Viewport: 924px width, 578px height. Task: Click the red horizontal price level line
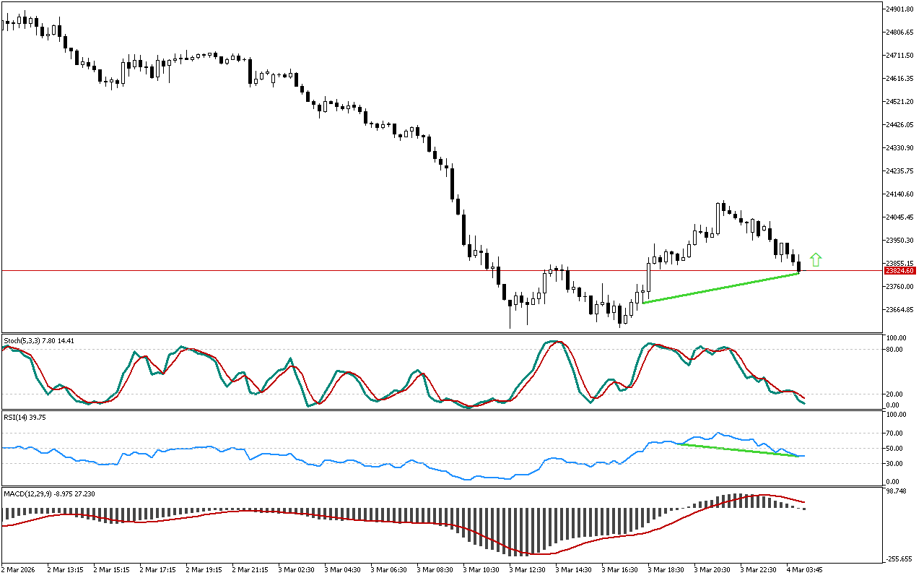[289, 271]
